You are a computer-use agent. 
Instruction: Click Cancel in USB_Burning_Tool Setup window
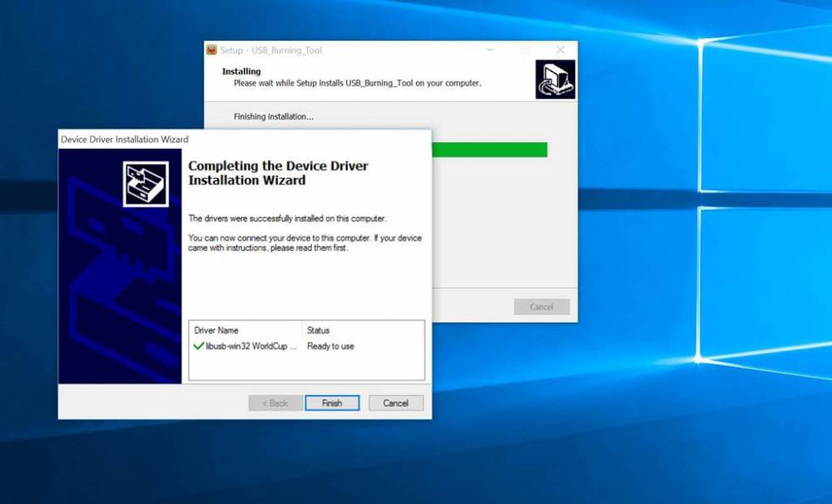tap(542, 307)
